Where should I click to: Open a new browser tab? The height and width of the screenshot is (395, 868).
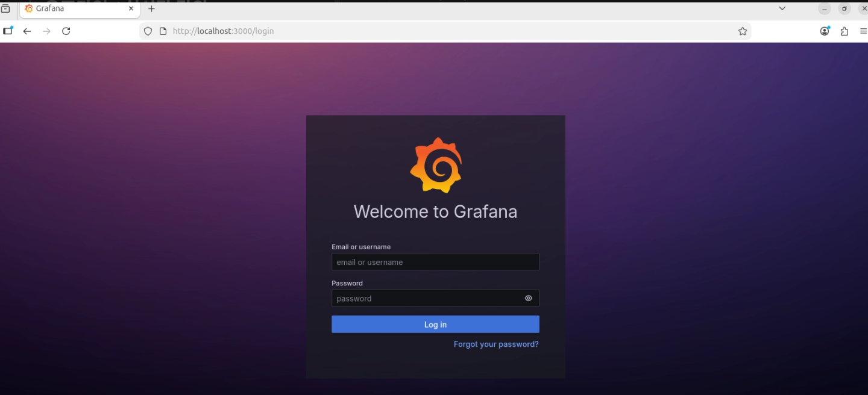pos(151,9)
